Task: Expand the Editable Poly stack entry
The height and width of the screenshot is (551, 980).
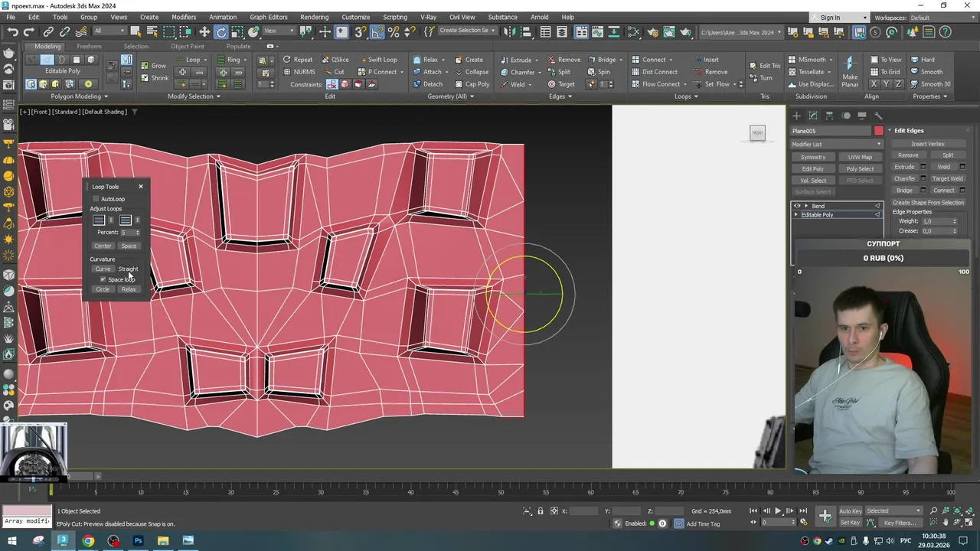Action: pyautogui.click(x=796, y=215)
